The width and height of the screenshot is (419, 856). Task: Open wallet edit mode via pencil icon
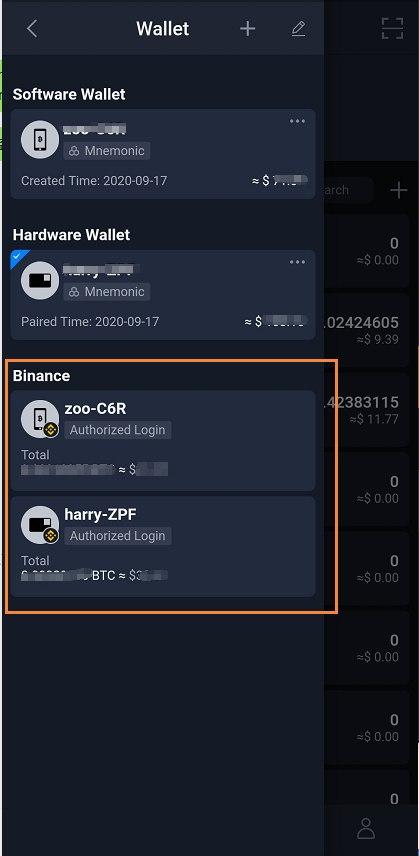coord(298,29)
